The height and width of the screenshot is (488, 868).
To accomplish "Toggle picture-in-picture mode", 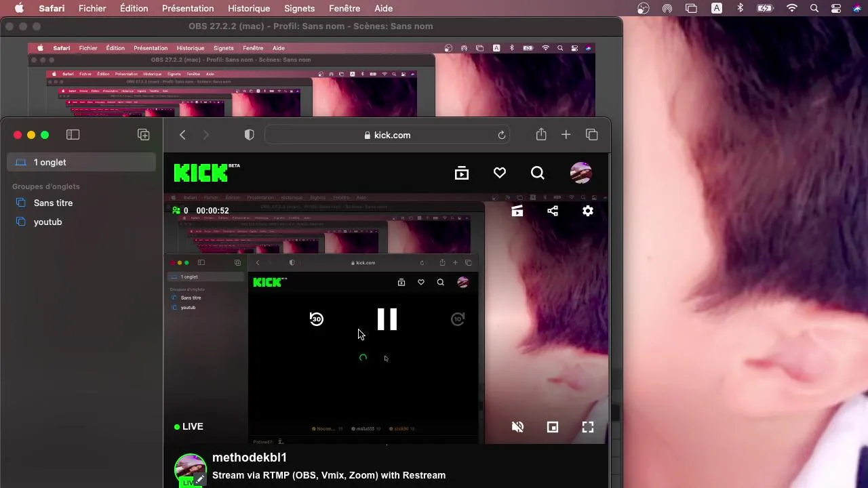I will point(553,426).
